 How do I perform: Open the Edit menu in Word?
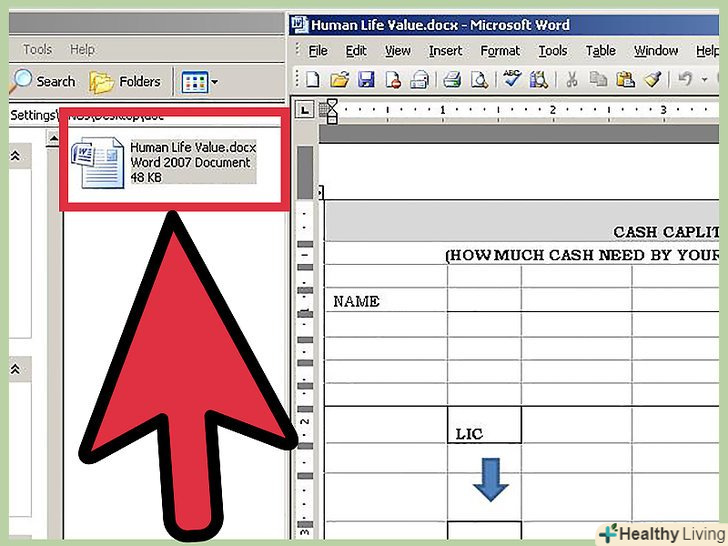coord(356,51)
